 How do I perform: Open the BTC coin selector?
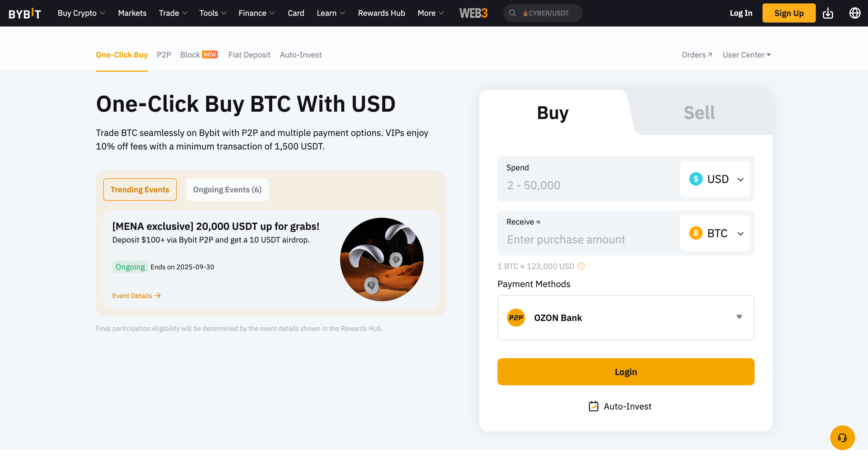coord(716,233)
